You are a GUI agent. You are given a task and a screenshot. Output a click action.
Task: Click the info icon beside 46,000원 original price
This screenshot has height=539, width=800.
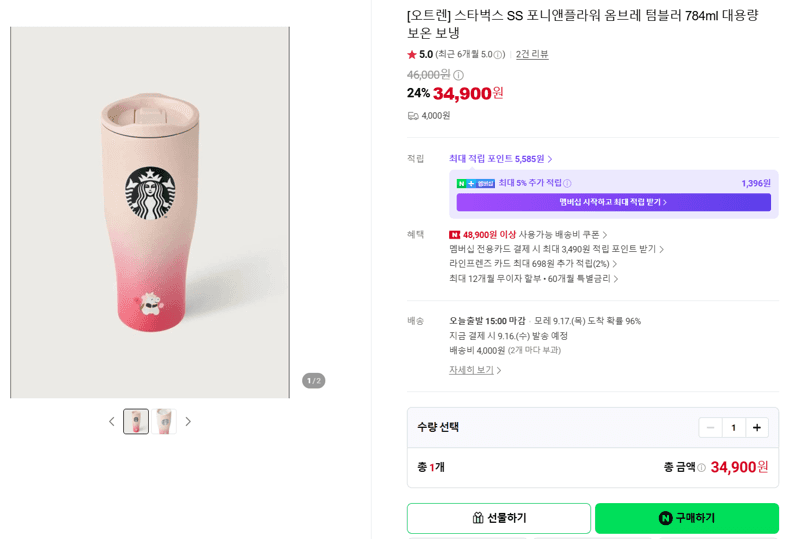(x=459, y=76)
